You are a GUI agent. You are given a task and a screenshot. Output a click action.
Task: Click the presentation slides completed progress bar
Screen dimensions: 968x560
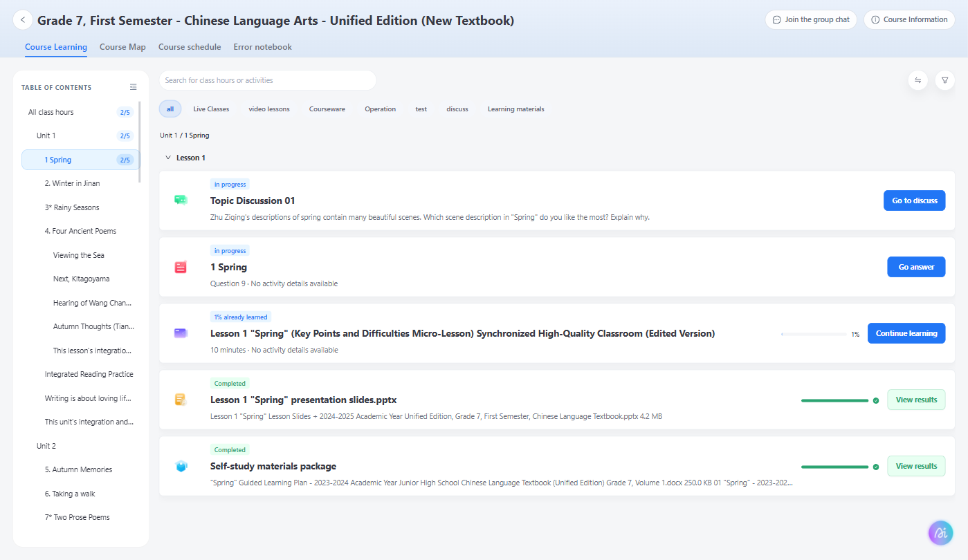tap(834, 400)
